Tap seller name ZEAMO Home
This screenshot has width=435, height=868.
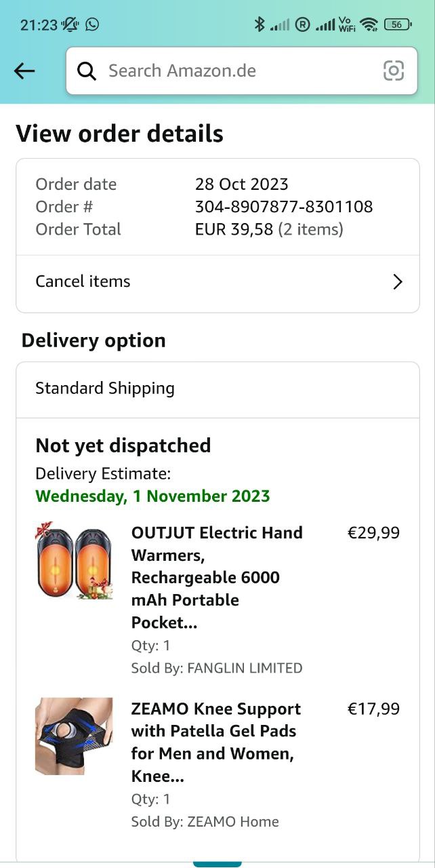click(x=232, y=821)
